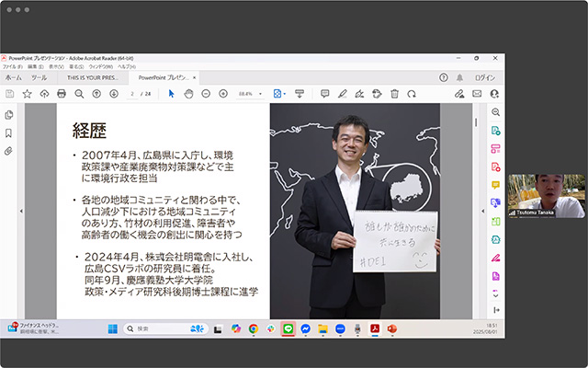Click the stamp tool icon
Screen dimensions: 588x368
pyautogui.click(x=377, y=94)
